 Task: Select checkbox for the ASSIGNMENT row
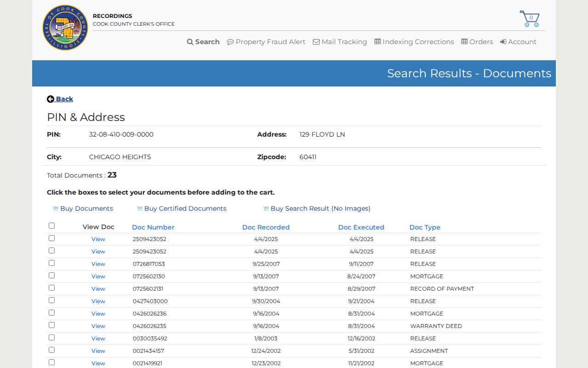click(51, 350)
